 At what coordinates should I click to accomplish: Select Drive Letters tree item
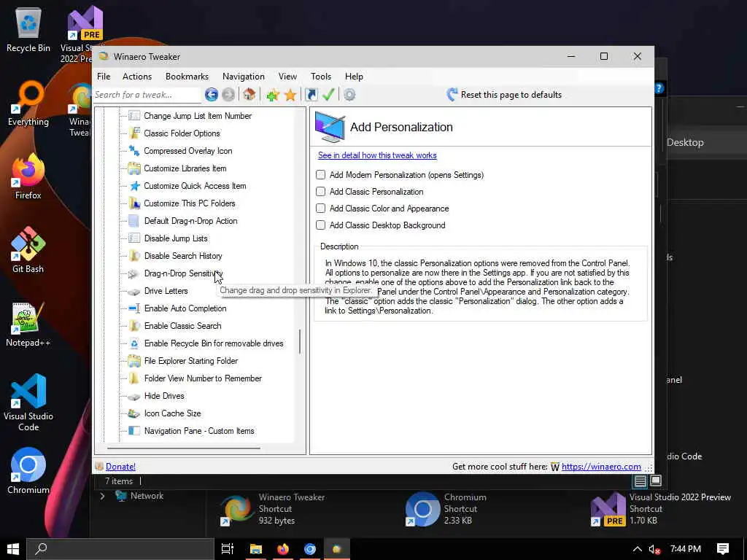point(166,291)
